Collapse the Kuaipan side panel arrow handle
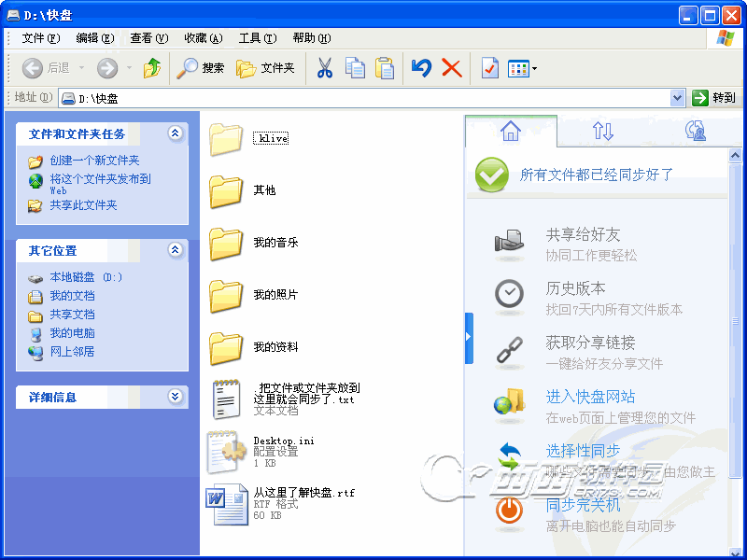This screenshot has height=560, width=747. (x=469, y=338)
